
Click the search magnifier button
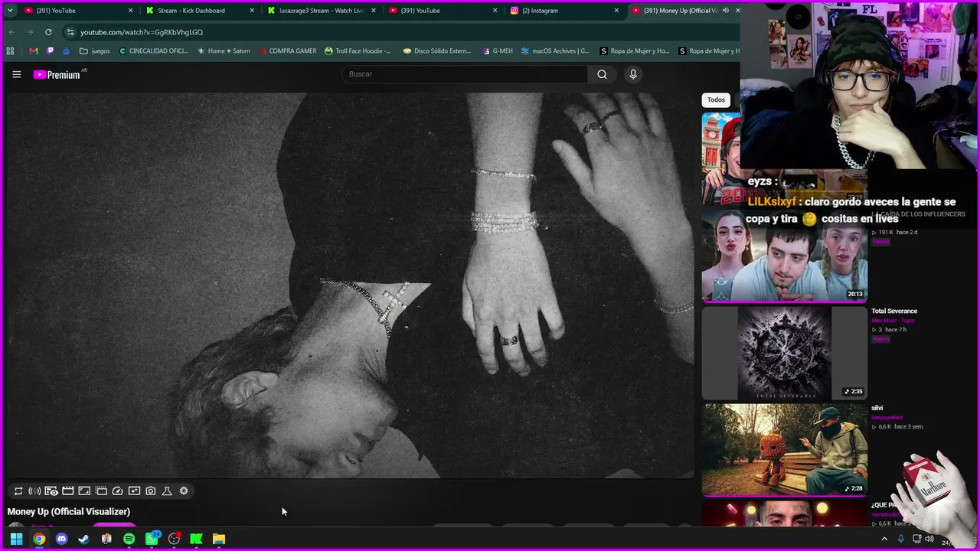[602, 74]
